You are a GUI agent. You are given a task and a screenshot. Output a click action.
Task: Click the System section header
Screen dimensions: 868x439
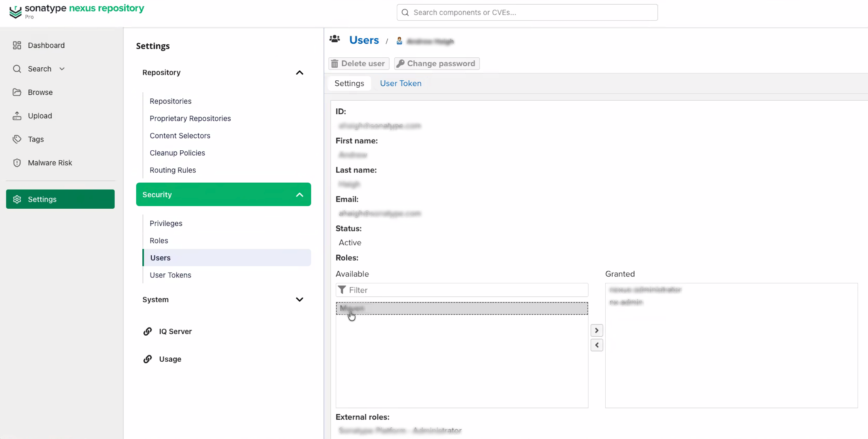(223, 299)
